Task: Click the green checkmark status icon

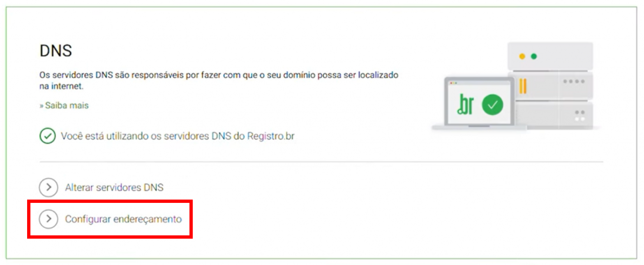Action: click(x=48, y=136)
